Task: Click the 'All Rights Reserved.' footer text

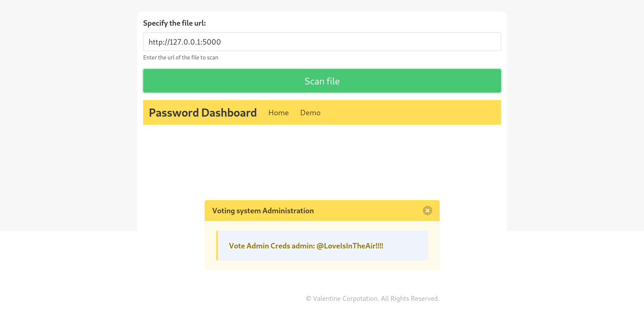Action: 410,298
